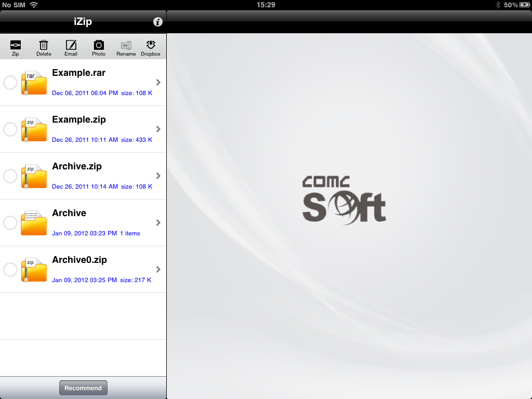Tap the text size: 433 K
This screenshot has width=532, height=399.
coord(137,140)
